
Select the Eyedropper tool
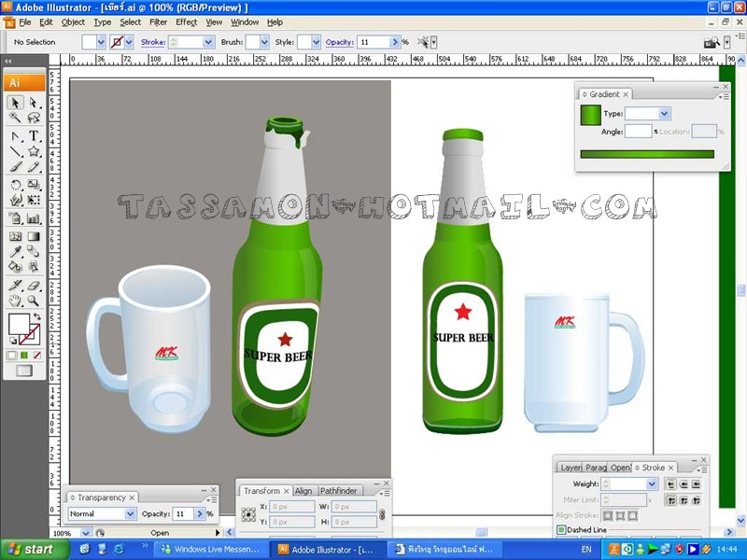tap(15, 251)
